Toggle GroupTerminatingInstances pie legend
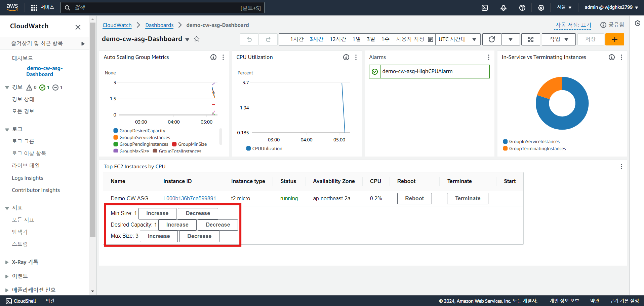644x306 pixels. click(x=534, y=148)
